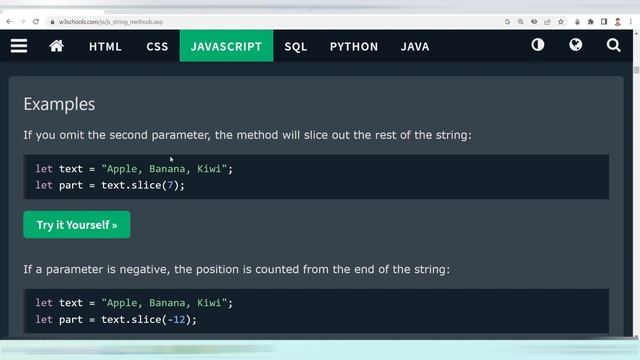Viewport: 640px width, 360px height.
Task: Click text.slice(-12) code line
Action: pos(116,320)
